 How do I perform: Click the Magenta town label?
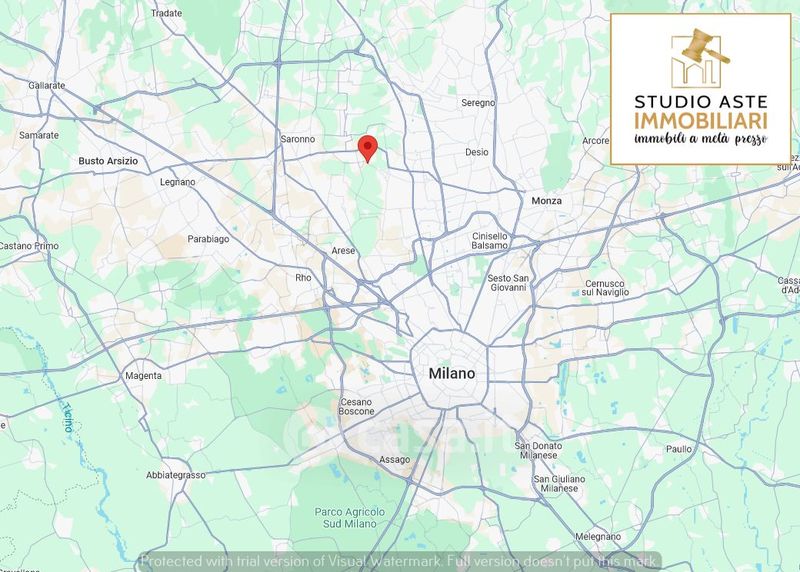point(143,376)
